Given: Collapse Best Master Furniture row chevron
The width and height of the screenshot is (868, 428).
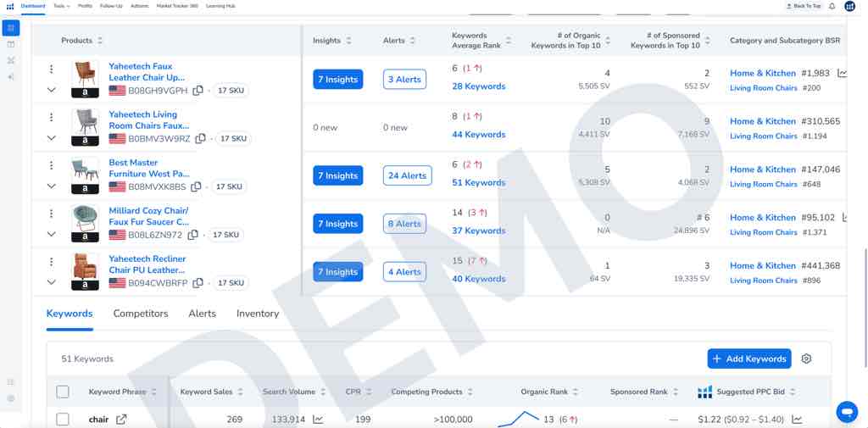Looking at the screenshot, I should pyautogui.click(x=52, y=186).
